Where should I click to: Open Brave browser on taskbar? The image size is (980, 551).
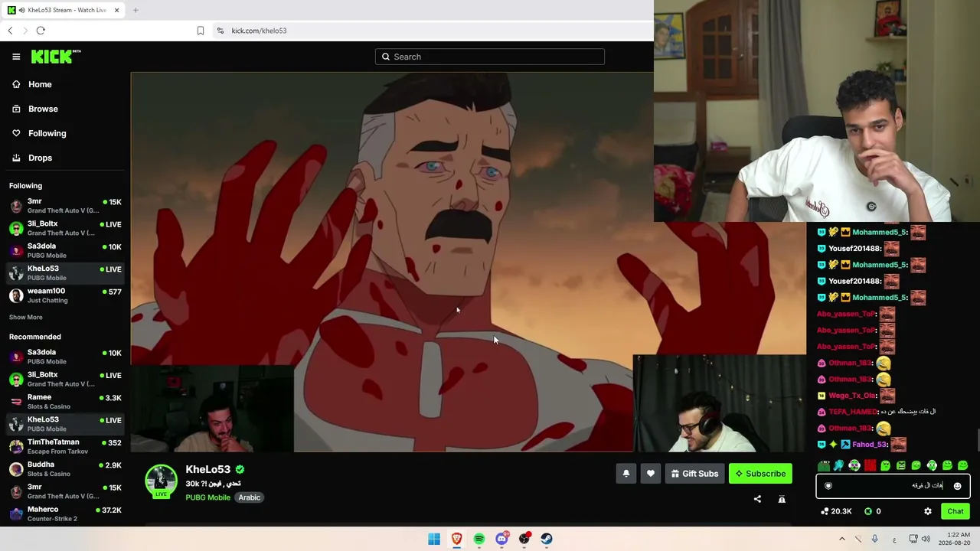coord(456,539)
